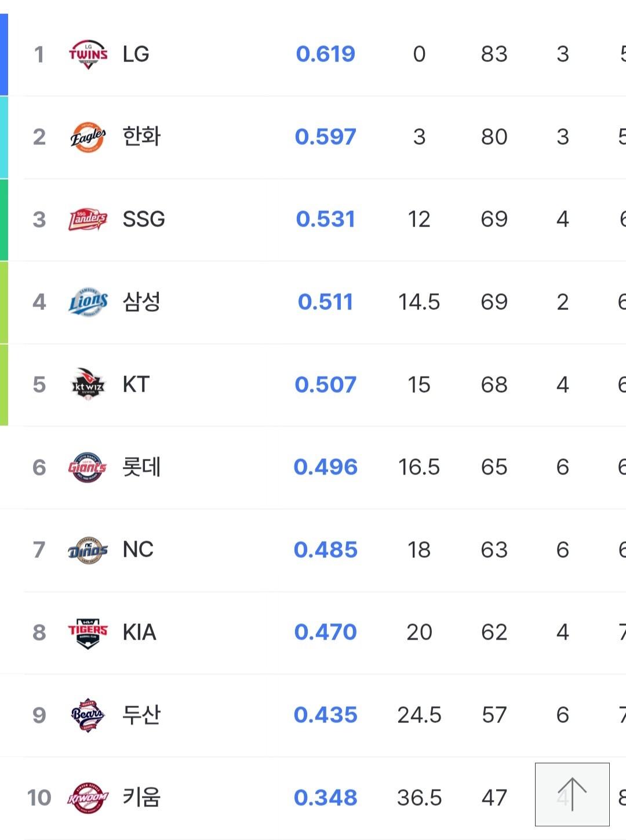Screen dimensions: 626x840
Task: Tap 키움's 0.348 winning percentage
Action: click(325, 798)
